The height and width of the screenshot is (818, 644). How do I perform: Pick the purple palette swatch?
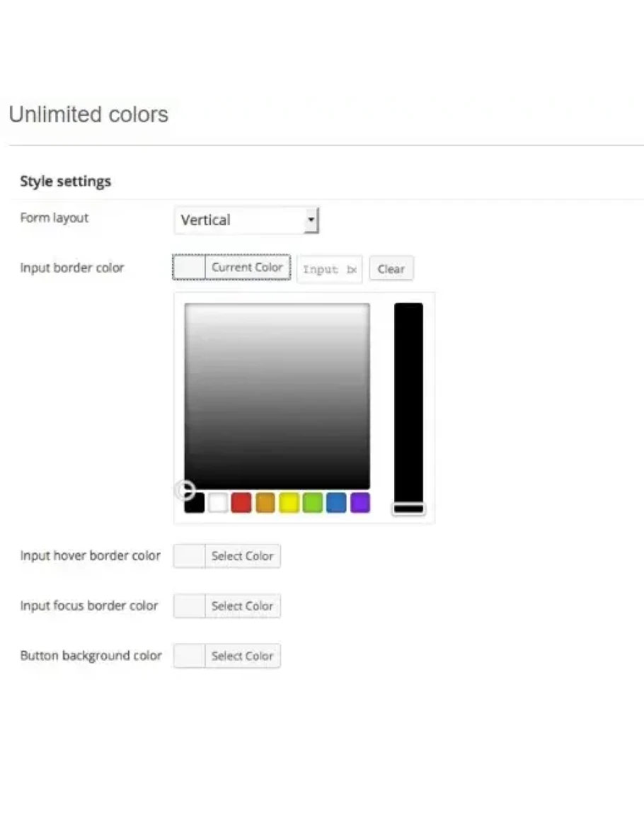coord(360,503)
